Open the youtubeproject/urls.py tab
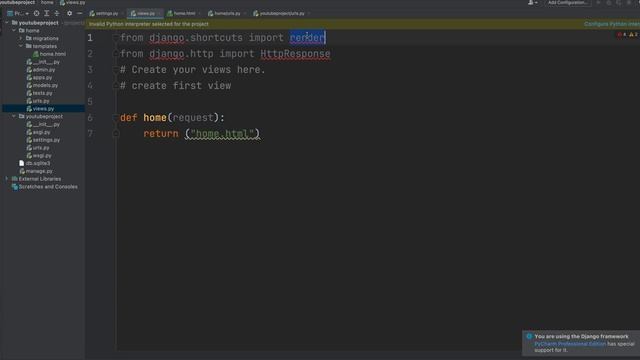Screen dimensions: 640x360 point(282,13)
